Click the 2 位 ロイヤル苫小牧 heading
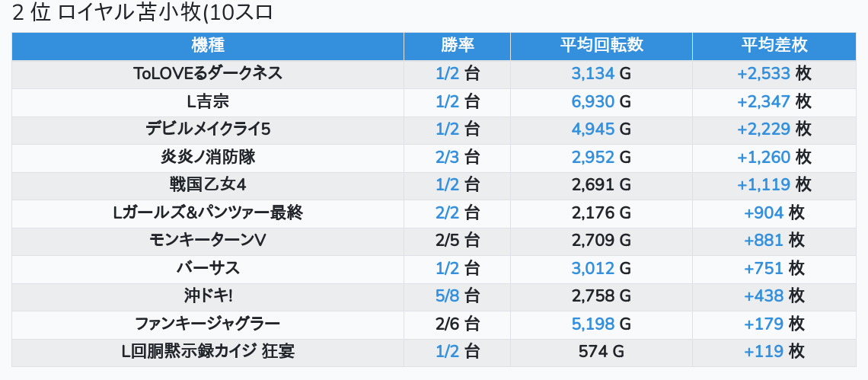 click(x=142, y=13)
